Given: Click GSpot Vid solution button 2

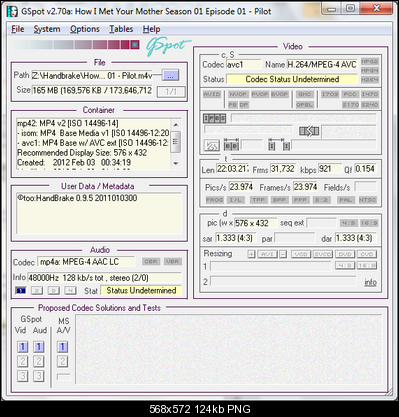Looking at the screenshot, I should coord(22,361).
